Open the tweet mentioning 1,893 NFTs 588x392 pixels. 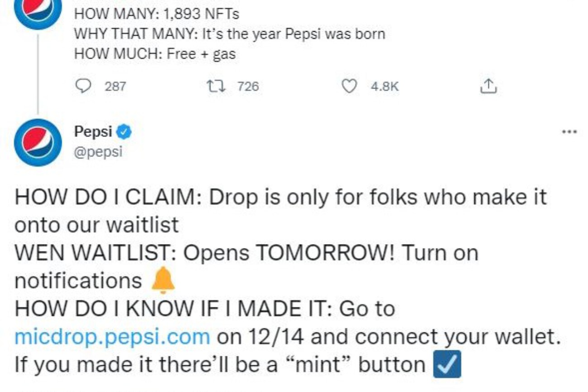coord(156,14)
